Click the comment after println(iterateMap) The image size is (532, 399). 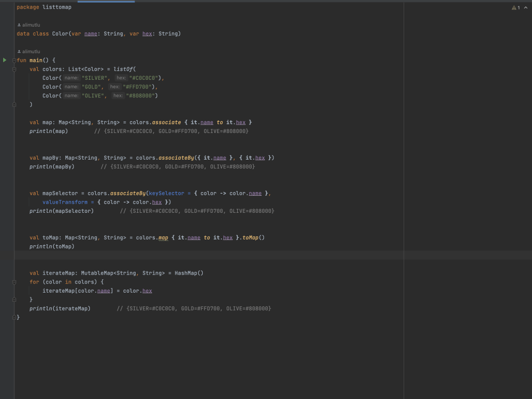pyautogui.click(x=194, y=309)
